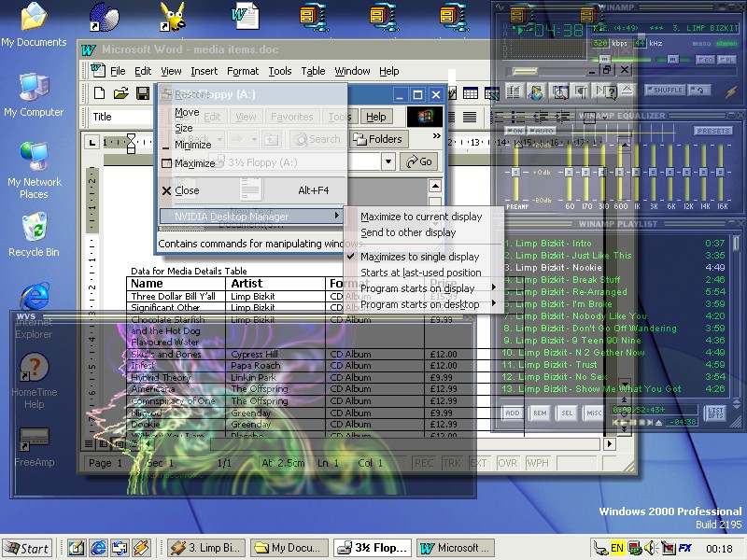Click the Winamp equalizer PRESETS button
This screenshot has width=747, height=560.
713,131
